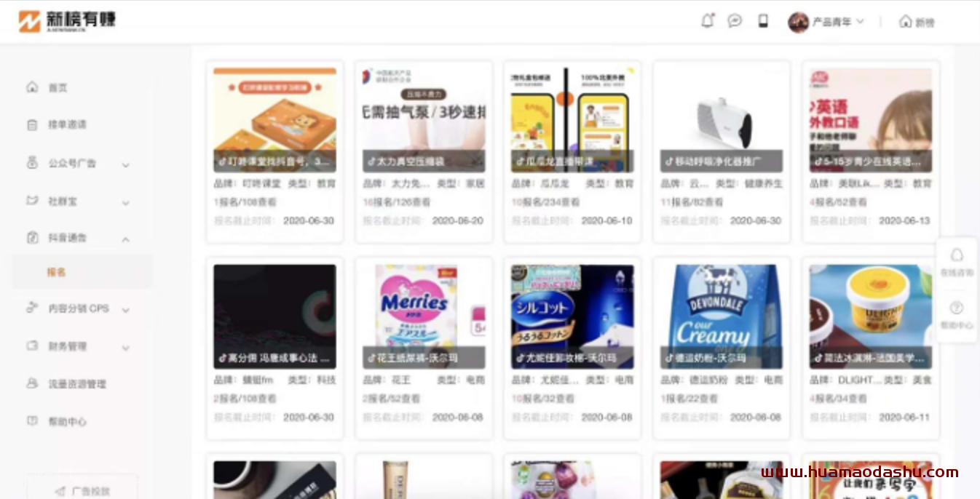Click the Douyin icon on 冯唐成事心法 caption
The width and height of the screenshot is (980, 499).
pos(222,358)
